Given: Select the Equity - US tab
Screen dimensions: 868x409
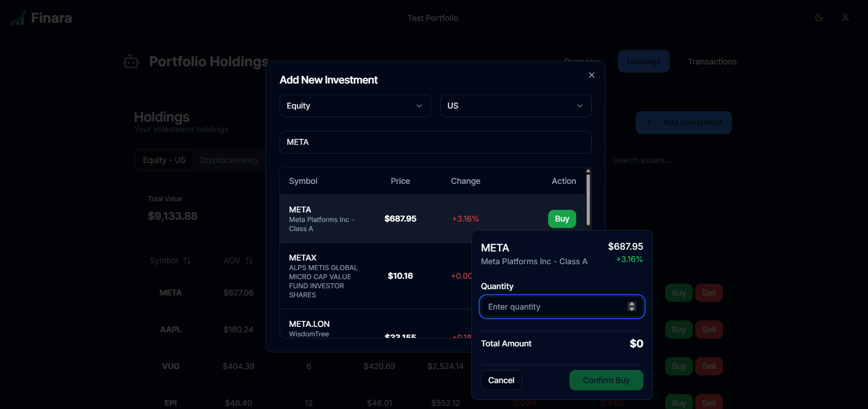Looking at the screenshot, I should (164, 160).
